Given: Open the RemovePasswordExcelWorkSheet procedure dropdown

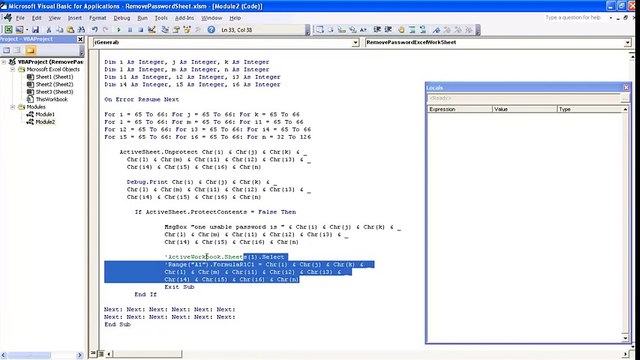Looking at the screenshot, I should pyautogui.click(x=628, y=42).
